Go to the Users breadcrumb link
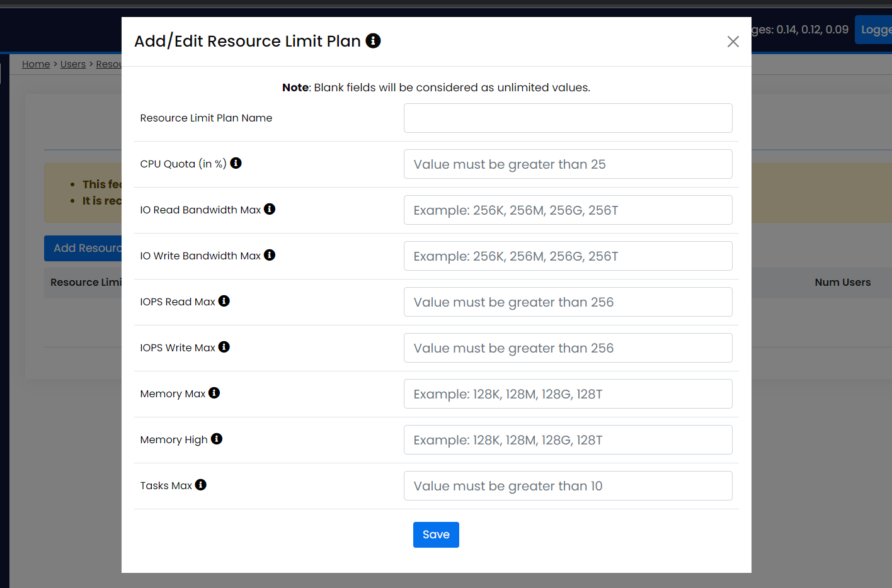Viewport: 892px width, 588px height. point(73,64)
